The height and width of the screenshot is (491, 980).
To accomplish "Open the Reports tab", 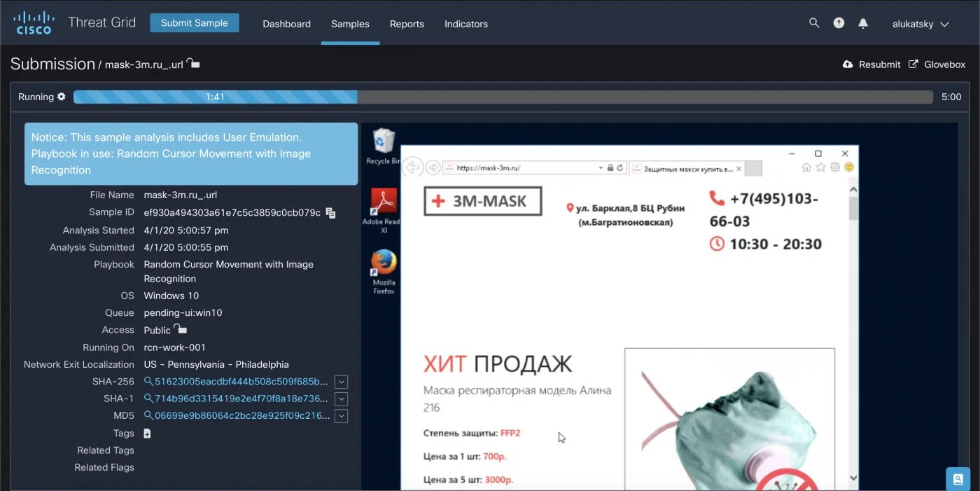I will pos(407,24).
